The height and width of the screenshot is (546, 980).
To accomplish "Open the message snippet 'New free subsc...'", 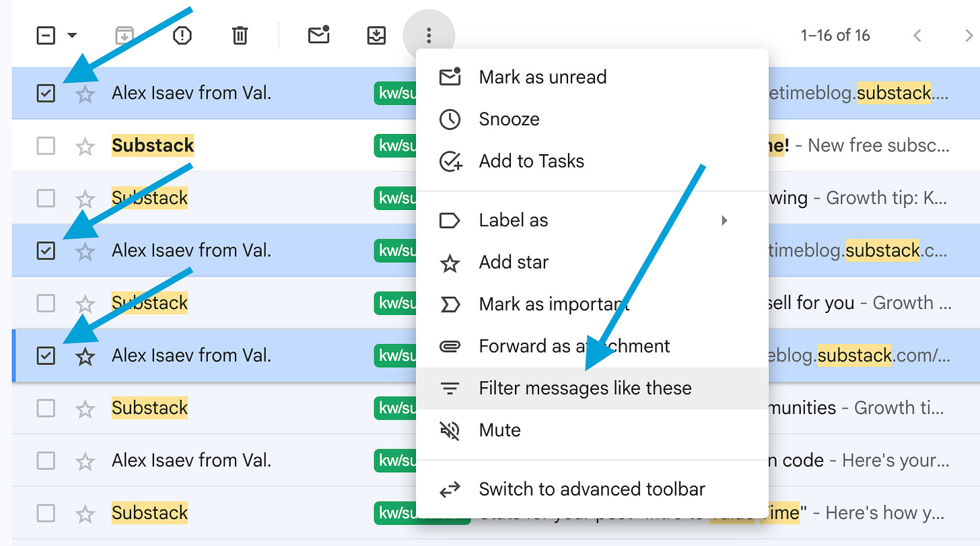I will click(x=878, y=145).
